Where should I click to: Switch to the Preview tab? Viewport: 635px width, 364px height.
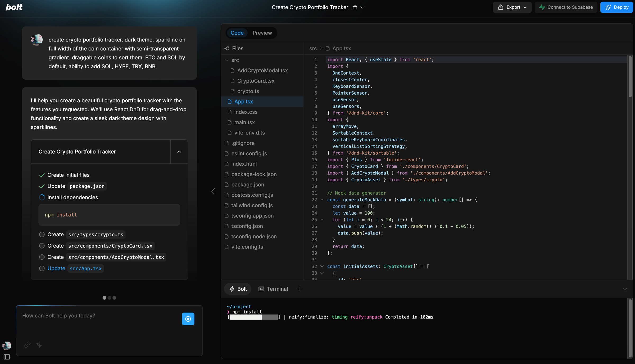(262, 33)
